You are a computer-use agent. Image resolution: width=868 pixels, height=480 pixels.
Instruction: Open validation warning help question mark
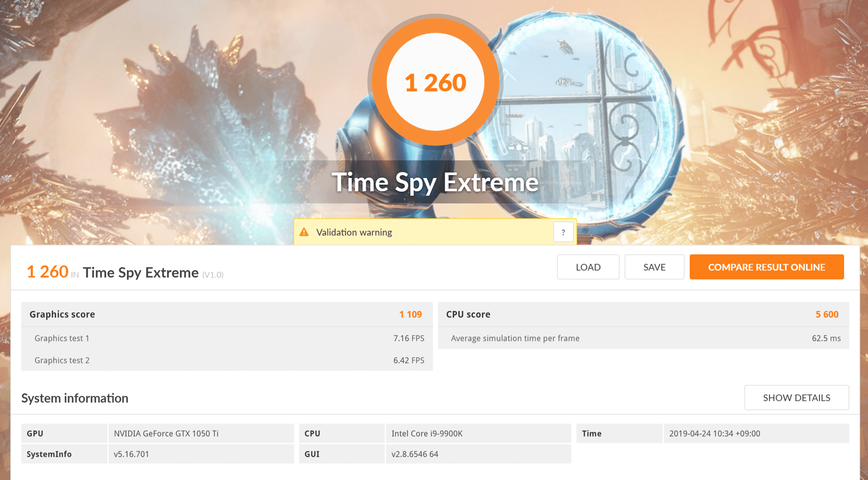coord(563,232)
